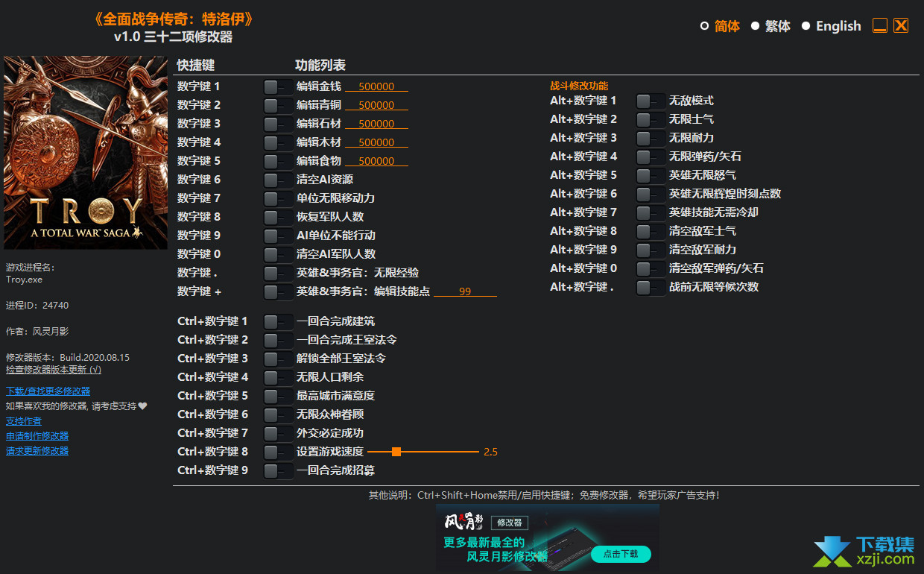Select 简体 language radio button

coord(705,26)
